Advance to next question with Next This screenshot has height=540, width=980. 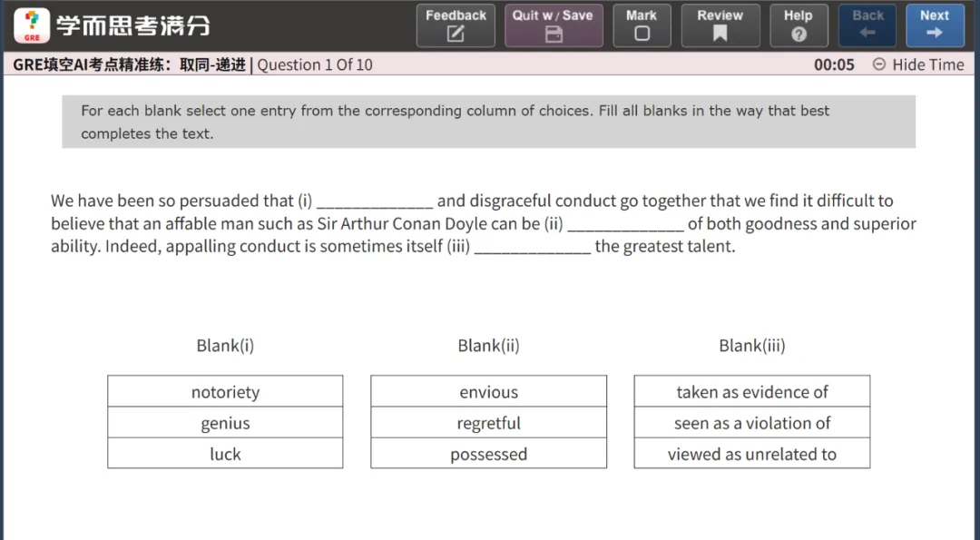935,25
